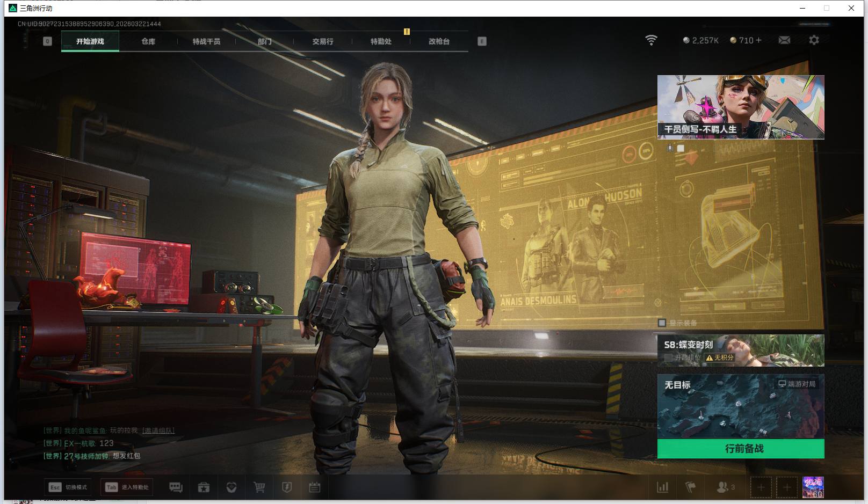Open the player avatar thumbnail
The width and height of the screenshot is (868, 504).
tap(813, 487)
